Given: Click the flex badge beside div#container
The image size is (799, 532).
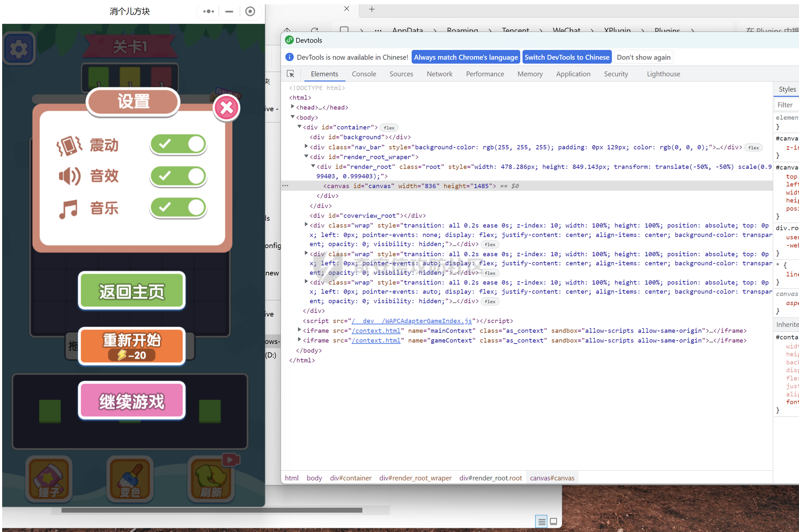Looking at the screenshot, I should 389,128.
